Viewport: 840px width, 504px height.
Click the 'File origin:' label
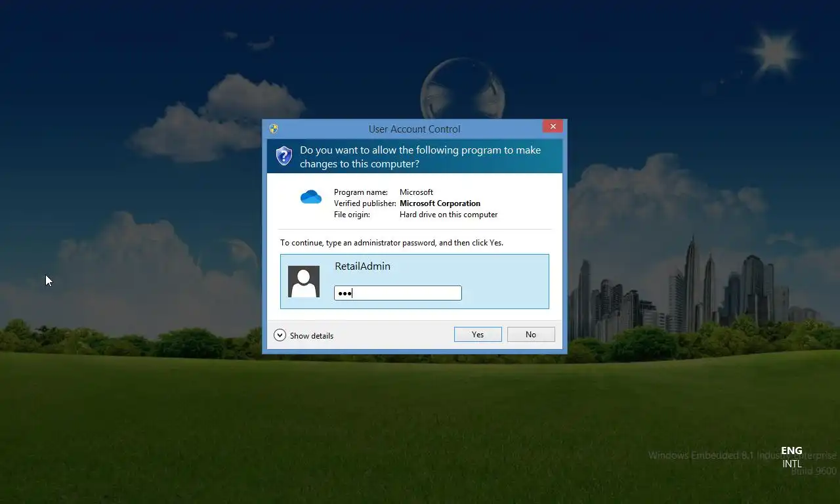[352, 215]
